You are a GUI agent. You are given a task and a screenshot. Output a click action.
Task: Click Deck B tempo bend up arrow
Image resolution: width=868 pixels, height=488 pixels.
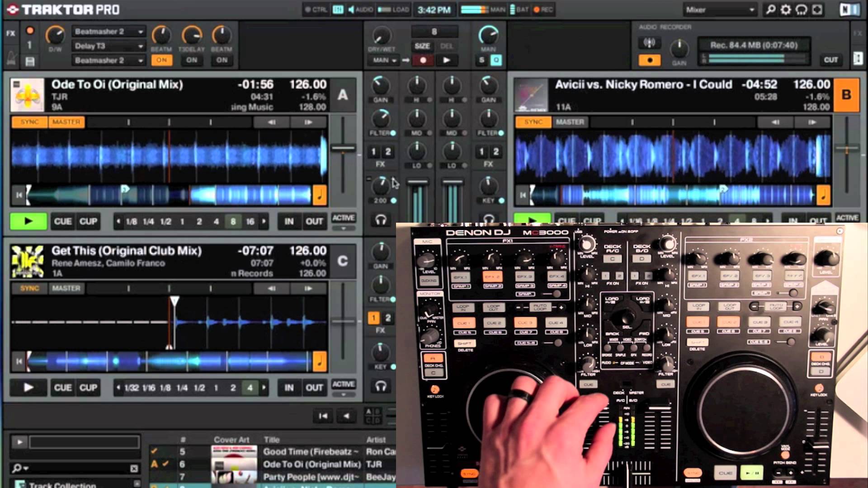[x=812, y=122]
